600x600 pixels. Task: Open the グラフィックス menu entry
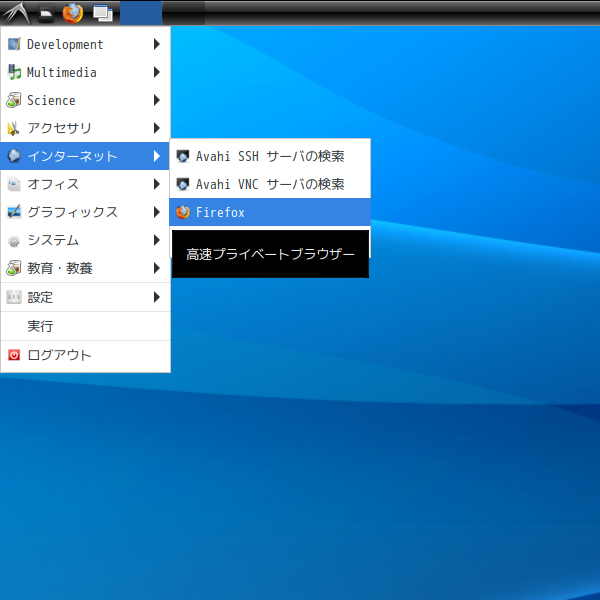[x=85, y=212]
